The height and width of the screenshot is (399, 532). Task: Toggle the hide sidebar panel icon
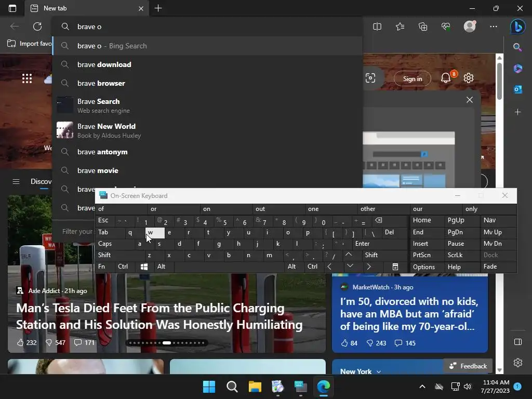[x=518, y=342]
